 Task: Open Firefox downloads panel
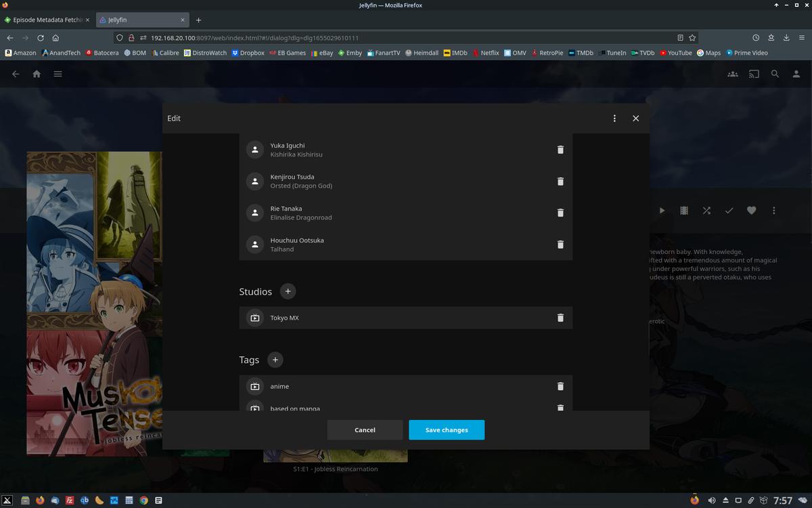[x=787, y=38]
